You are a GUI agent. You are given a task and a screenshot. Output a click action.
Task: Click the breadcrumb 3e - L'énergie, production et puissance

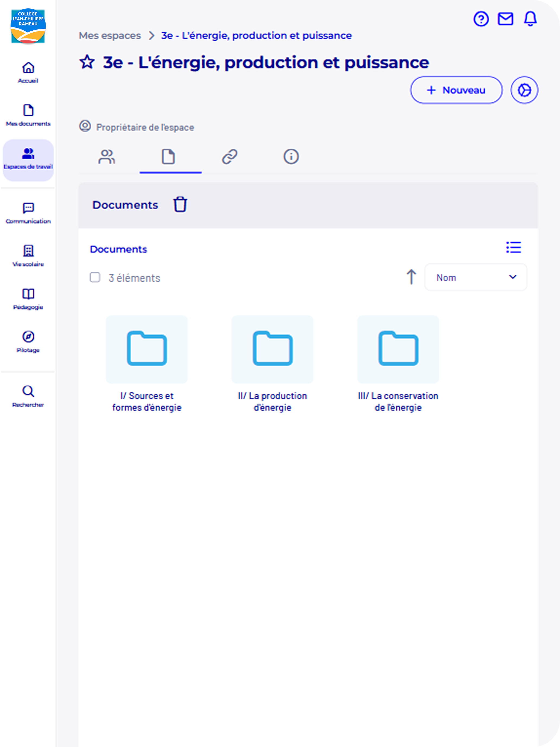[x=257, y=36]
